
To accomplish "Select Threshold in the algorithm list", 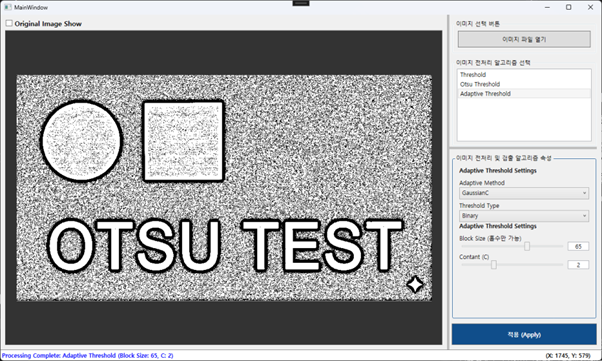I will coord(524,75).
